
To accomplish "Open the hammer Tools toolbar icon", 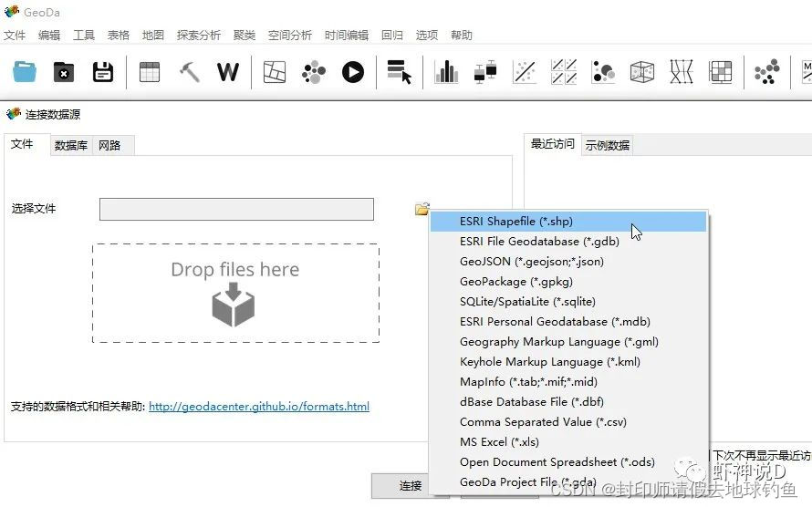I will coord(190,72).
